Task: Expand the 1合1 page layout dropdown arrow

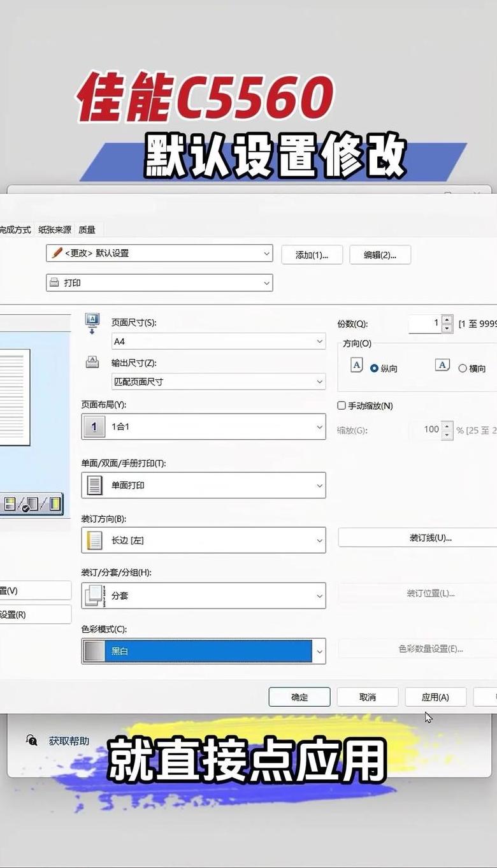Action: click(320, 427)
